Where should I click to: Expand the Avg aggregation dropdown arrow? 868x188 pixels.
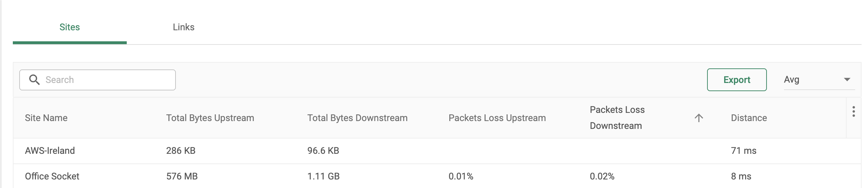[847, 79]
